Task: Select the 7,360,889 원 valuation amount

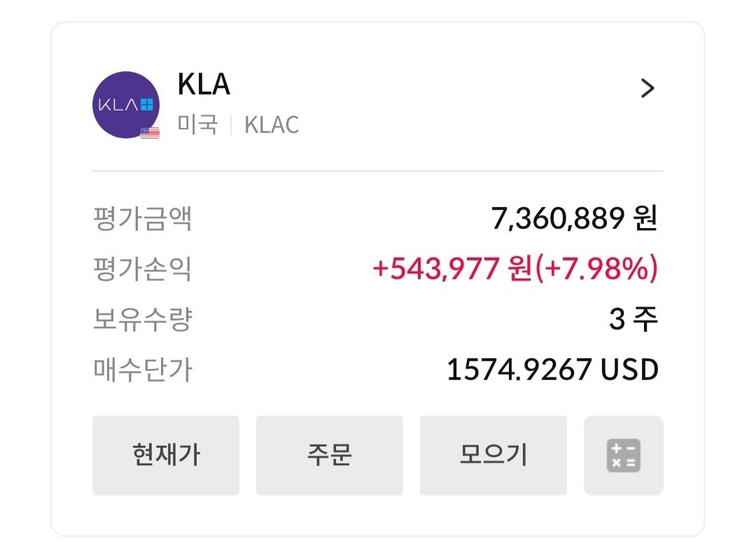Action: [x=574, y=219]
